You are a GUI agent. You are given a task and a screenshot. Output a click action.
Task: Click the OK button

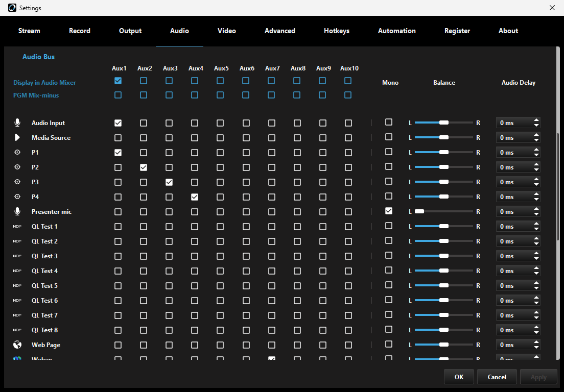(x=459, y=377)
